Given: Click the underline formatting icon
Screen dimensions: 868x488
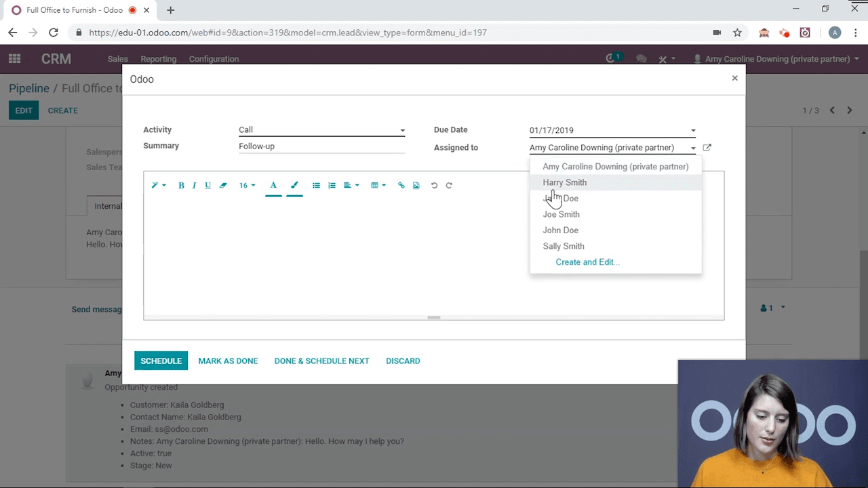Looking at the screenshot, I should [208, 186].
